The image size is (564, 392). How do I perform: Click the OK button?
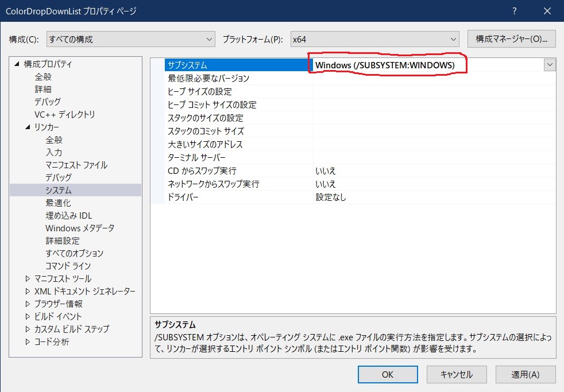tap(388, 374)
